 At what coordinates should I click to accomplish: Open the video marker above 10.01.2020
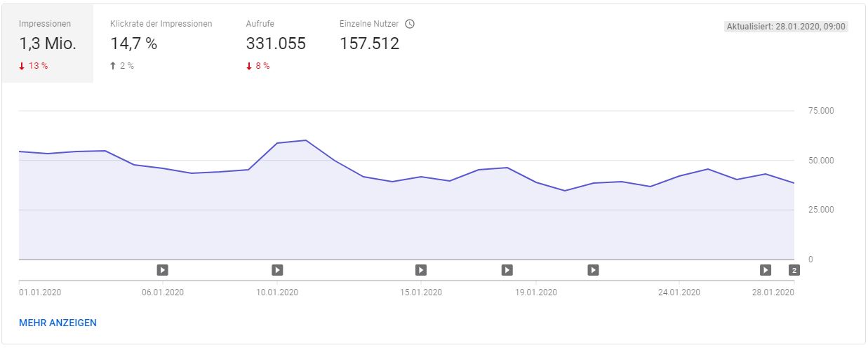pos(277,269)
